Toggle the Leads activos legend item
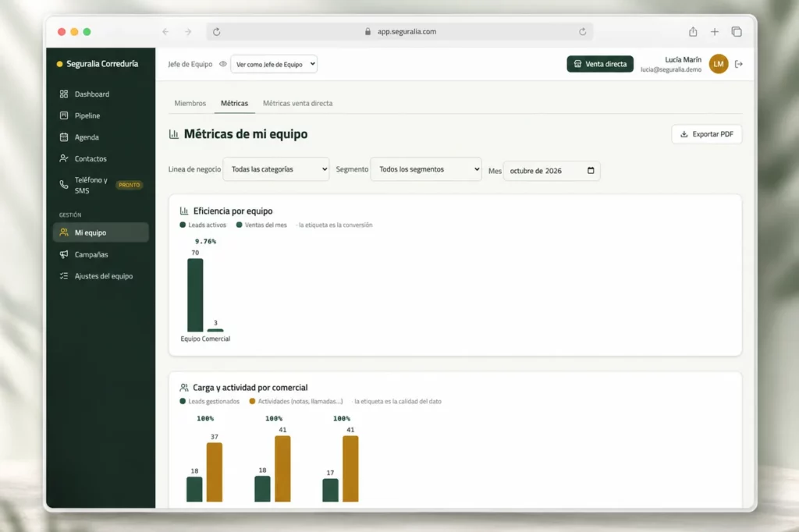Viewport: 799px width, 532px height. (x=203, y=225)
